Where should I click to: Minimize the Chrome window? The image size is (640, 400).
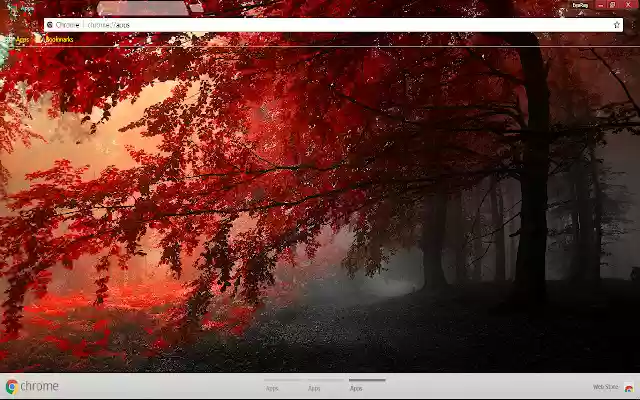click(600, 5)
